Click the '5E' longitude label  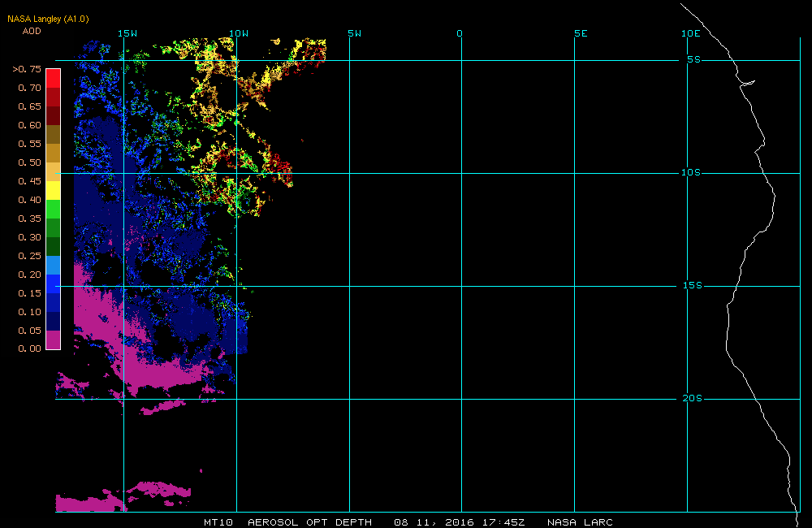[581, 33]
